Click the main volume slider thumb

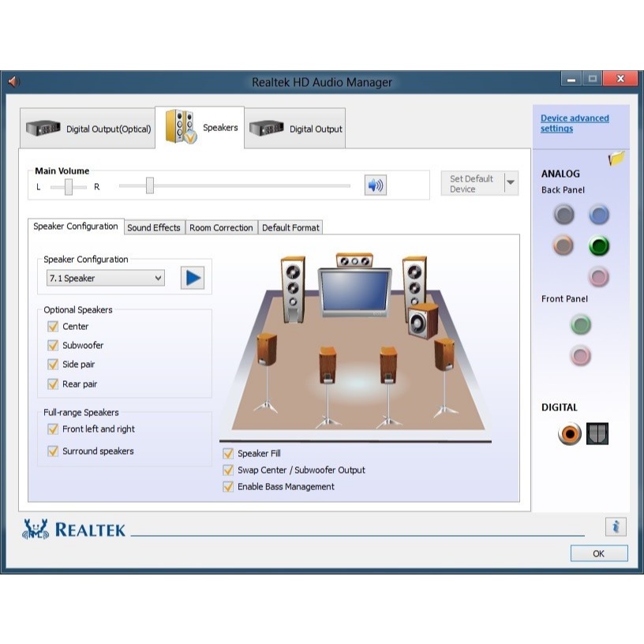click(x=150, y=185)
